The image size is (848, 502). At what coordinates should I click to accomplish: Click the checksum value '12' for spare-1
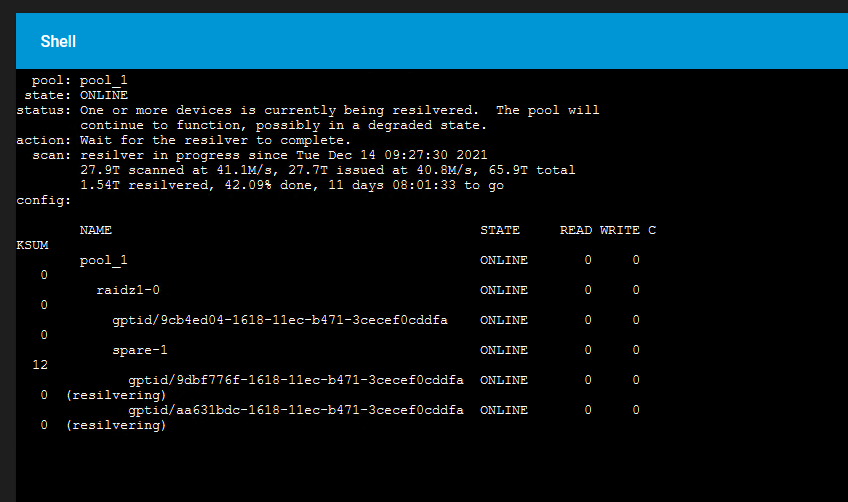40,365
